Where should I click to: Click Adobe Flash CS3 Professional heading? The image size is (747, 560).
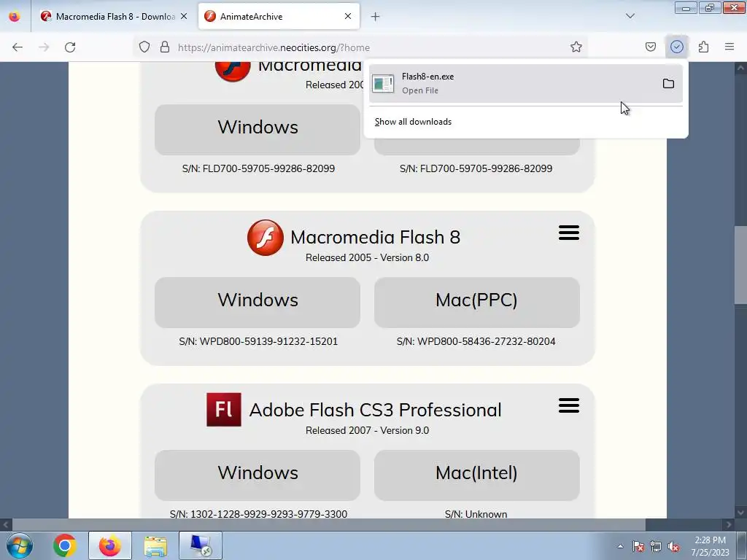click(376, 410)
